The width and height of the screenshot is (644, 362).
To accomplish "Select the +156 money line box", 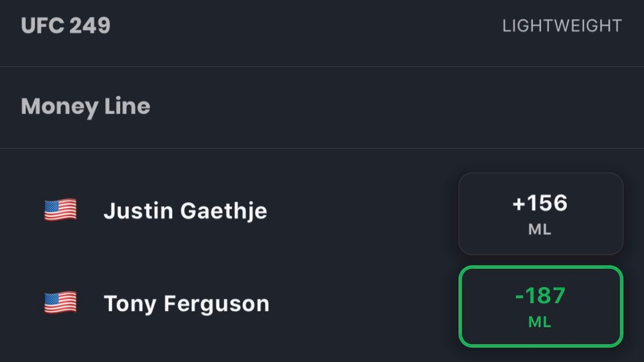I will point(540,213).
